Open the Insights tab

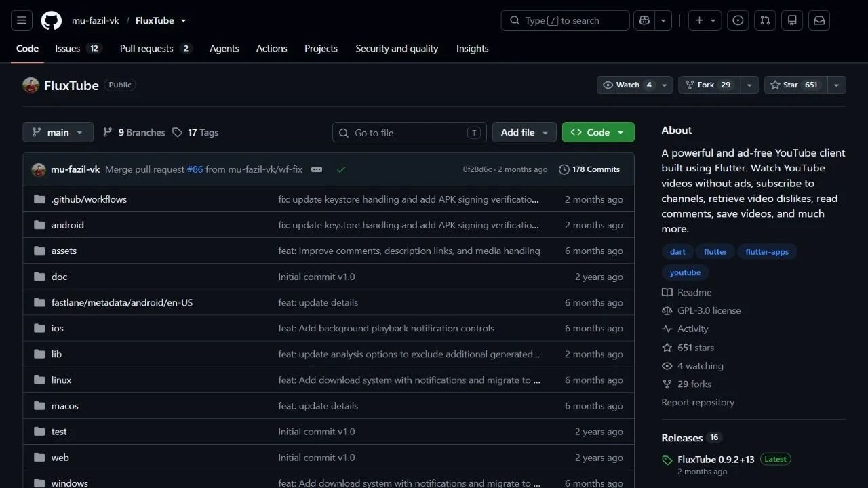(473, 48)
